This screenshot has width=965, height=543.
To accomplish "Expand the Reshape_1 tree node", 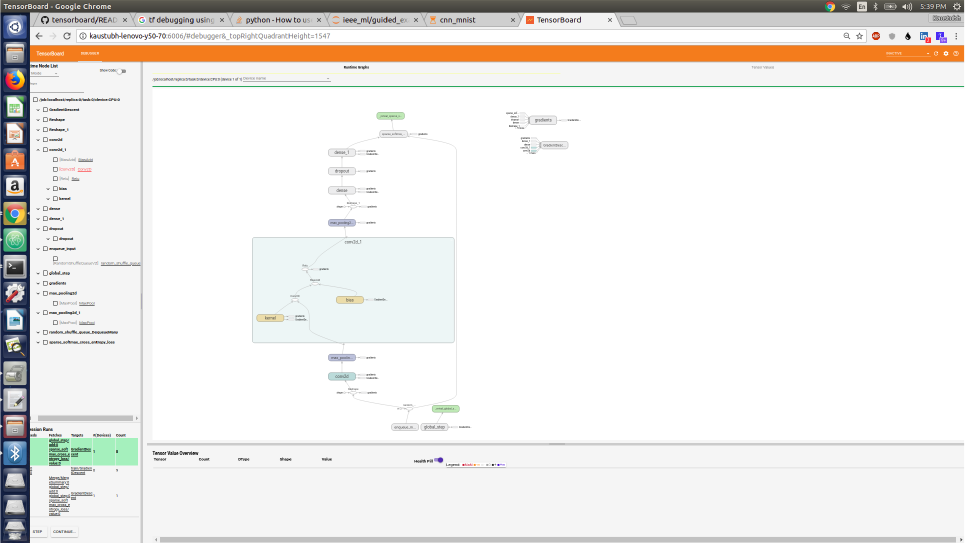I will [x=38, y=129].
